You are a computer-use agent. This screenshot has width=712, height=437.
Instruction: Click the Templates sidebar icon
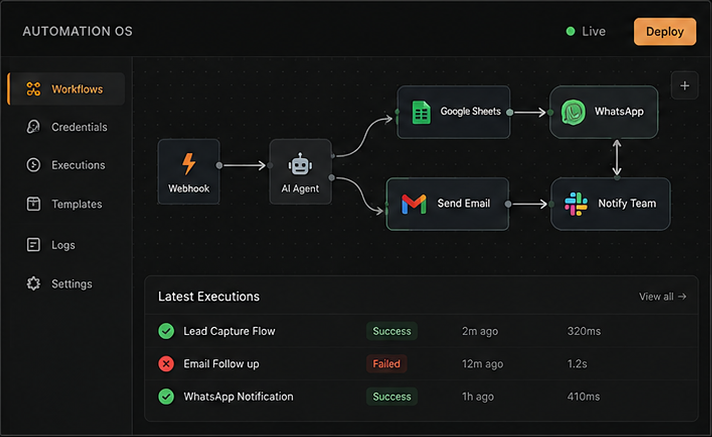pos(33,204)
